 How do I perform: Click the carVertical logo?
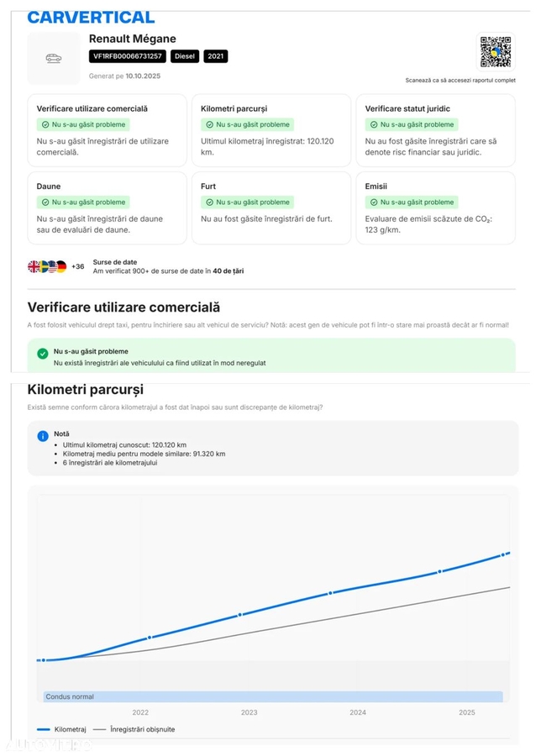tap(91, 17)
